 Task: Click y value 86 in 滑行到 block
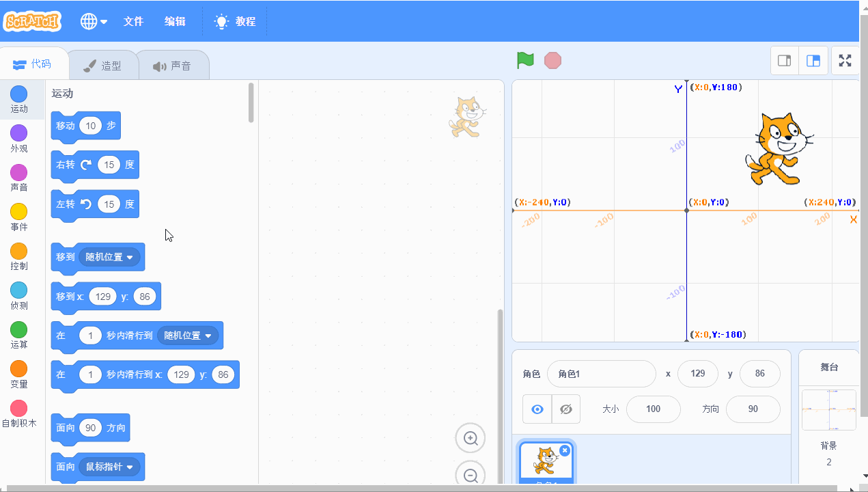(x=223, y=374)
